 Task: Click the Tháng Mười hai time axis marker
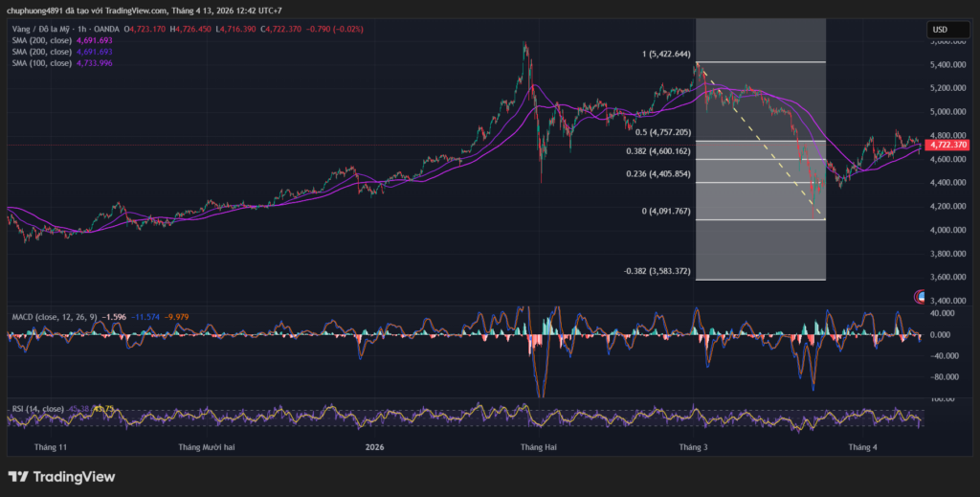pos(207,447)
